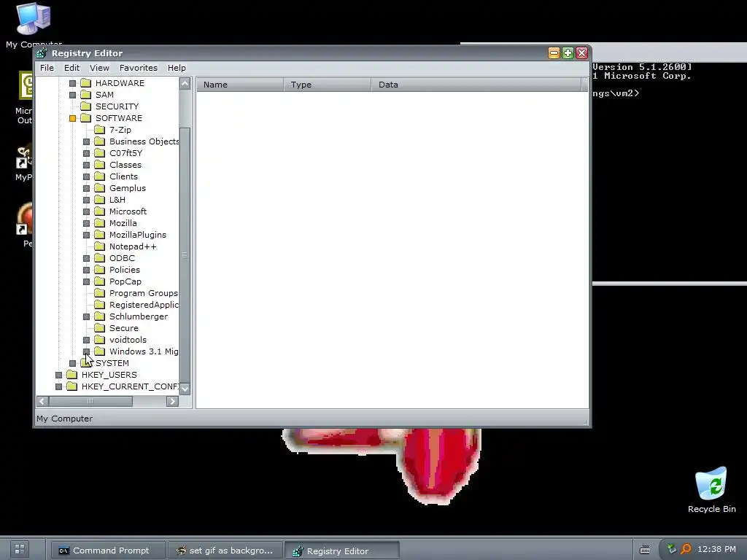The height and width of the screenshot is (560, 747).
Task: Select the Program Groups key
Action: (144, 293)
